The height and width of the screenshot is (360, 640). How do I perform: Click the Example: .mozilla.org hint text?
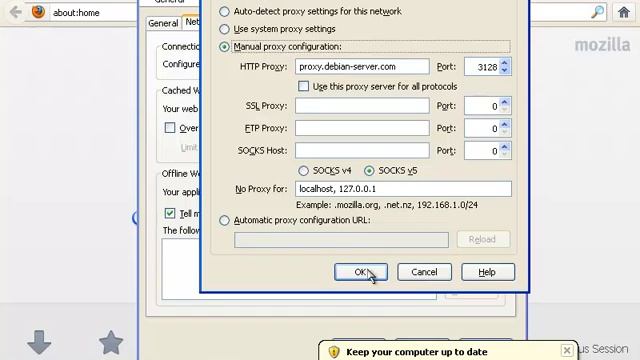pyautogui.click(x=387, y=205)
